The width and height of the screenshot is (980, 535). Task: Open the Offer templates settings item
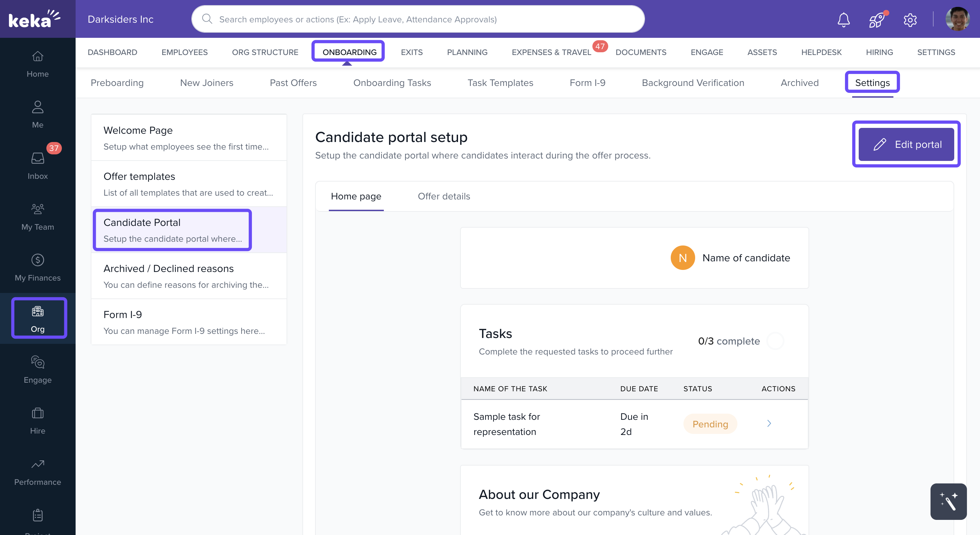tap(188, 184)
